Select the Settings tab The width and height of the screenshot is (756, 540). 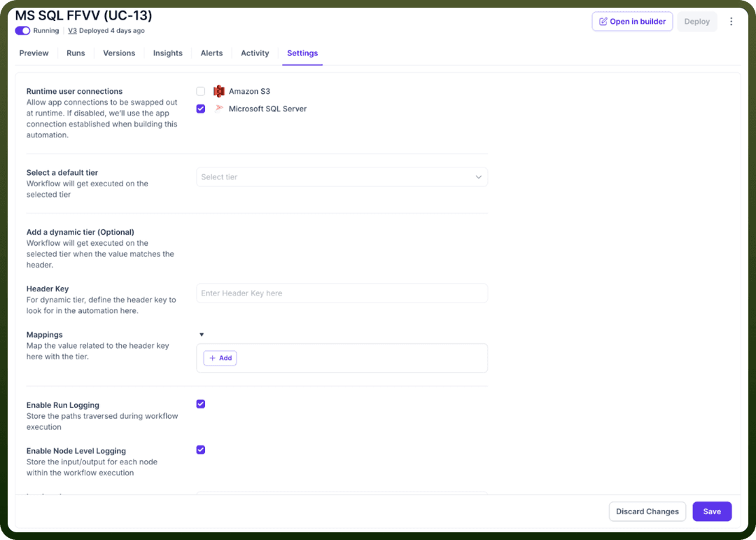pos(302,53)
